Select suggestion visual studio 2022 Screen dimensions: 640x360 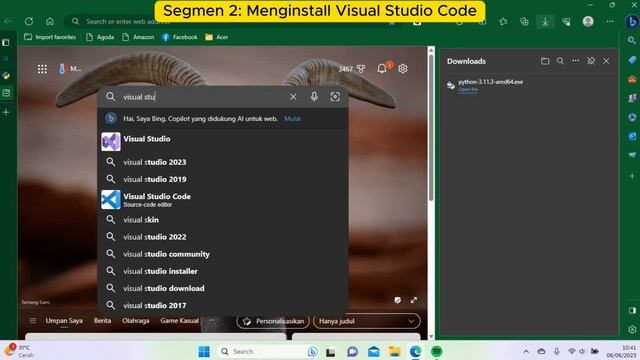click(223, 237)
